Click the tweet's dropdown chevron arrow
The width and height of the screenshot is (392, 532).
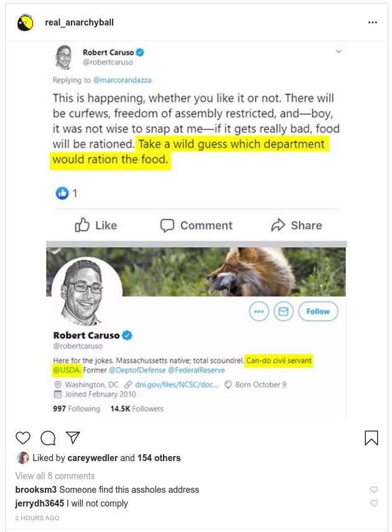(x=338, y=51)
